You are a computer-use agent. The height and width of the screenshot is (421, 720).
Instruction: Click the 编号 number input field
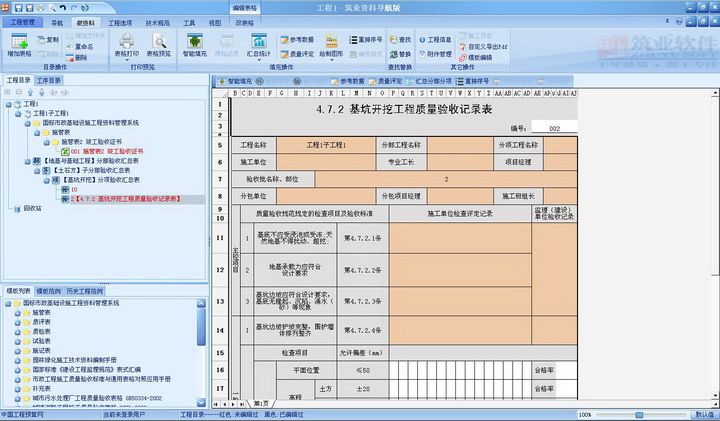coord(553,128)
